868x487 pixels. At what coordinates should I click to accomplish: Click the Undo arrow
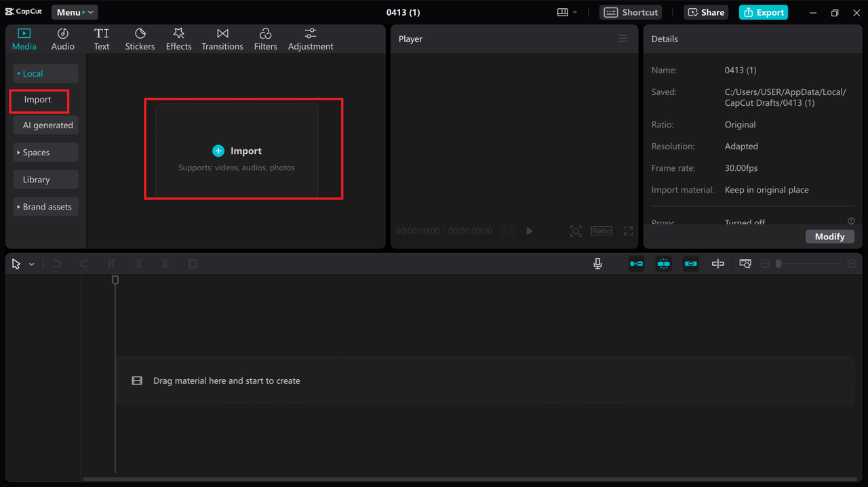pyautogui.click(x=57, y=264)
